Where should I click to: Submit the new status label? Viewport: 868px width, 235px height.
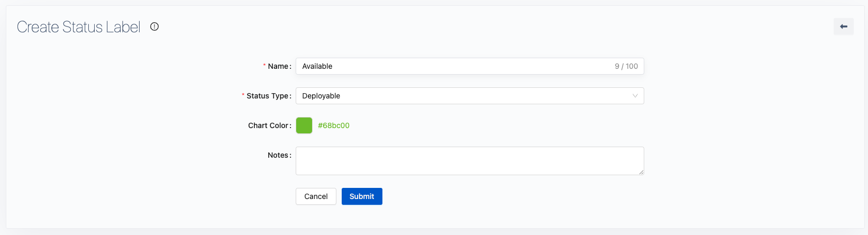coord(362,196)
